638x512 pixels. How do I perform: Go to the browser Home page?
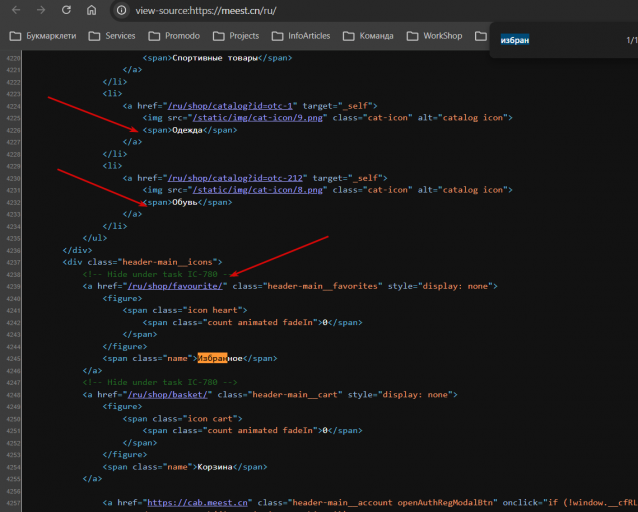(x=92, y=10)
